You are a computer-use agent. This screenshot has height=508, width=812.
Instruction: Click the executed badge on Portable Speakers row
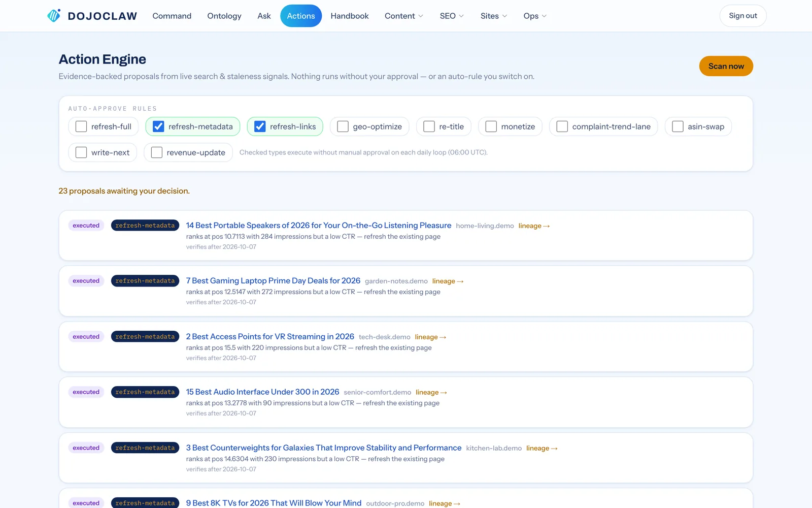click(86, 225)
